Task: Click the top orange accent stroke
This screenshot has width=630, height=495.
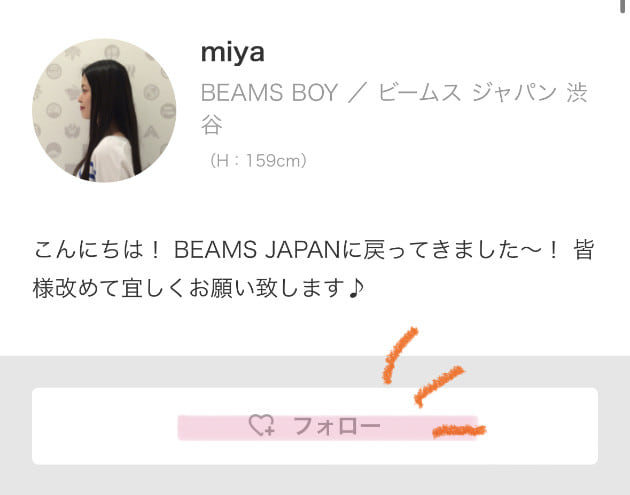Action: click(x=400, y=355)
